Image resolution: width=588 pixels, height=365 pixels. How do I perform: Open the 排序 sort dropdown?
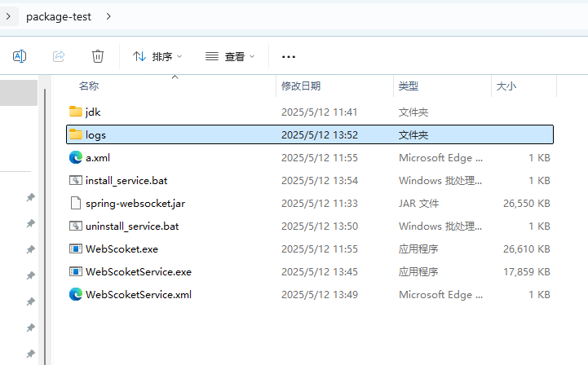pos(157,56)
